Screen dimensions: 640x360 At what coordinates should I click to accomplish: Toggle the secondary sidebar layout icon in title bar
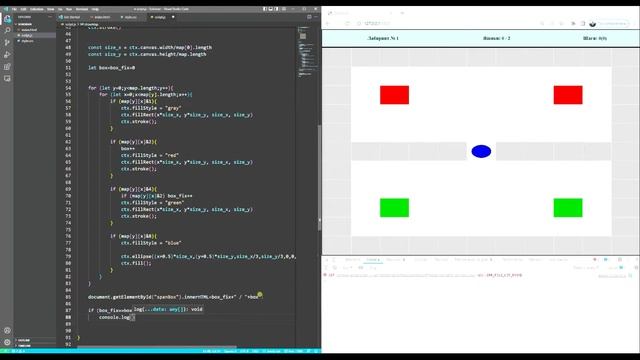[x=276, y=9]
